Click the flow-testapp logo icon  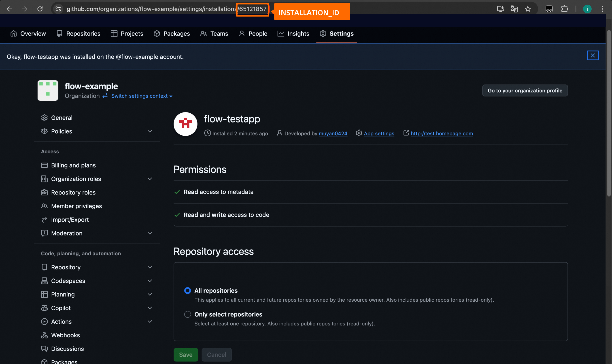(185, 124)
